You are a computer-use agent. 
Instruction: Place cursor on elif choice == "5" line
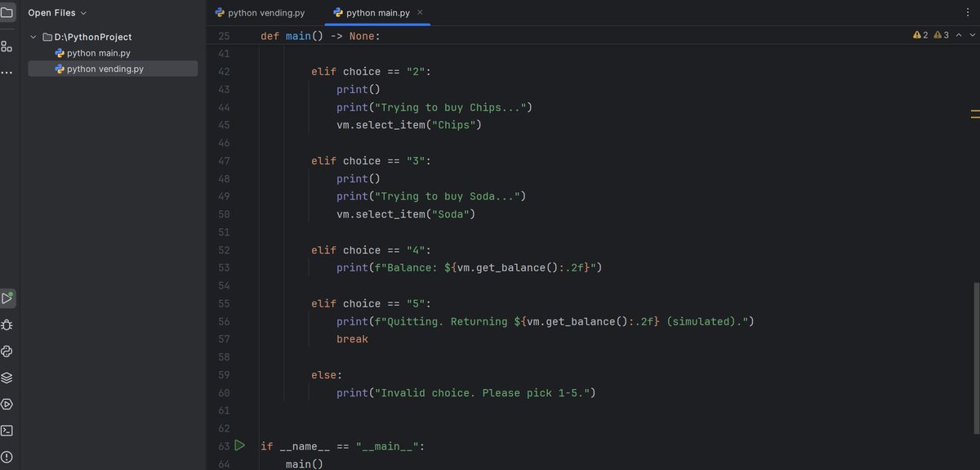(371, 303)
